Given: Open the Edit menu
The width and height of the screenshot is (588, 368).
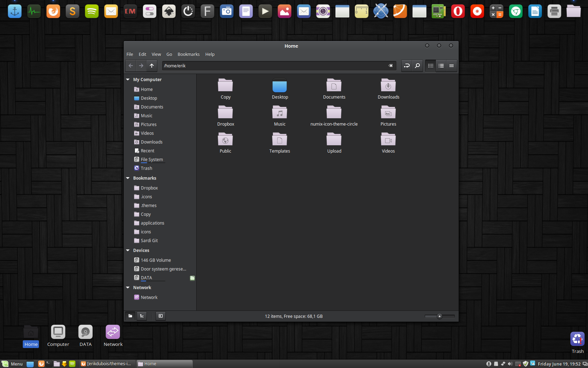Looking at the screenshot, I should pos(142,54).
